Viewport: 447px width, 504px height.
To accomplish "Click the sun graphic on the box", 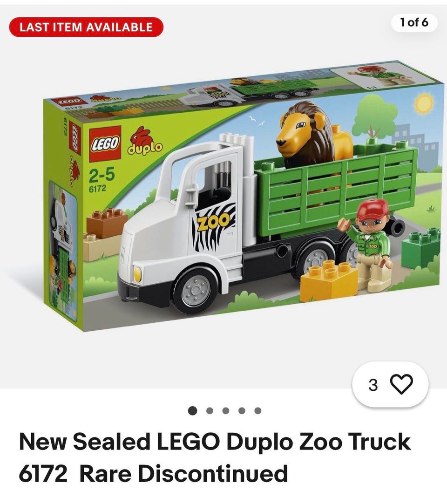I will pos(424,103).
